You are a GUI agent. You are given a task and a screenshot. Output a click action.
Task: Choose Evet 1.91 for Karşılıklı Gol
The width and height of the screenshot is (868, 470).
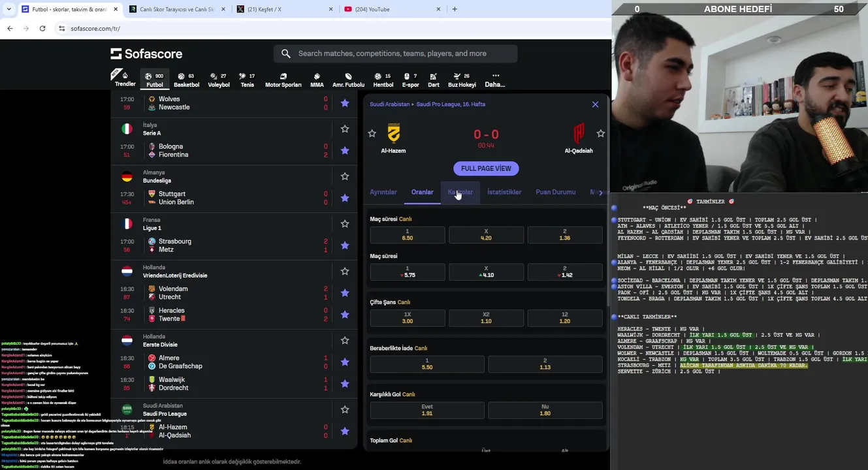(x=427, y=410)
